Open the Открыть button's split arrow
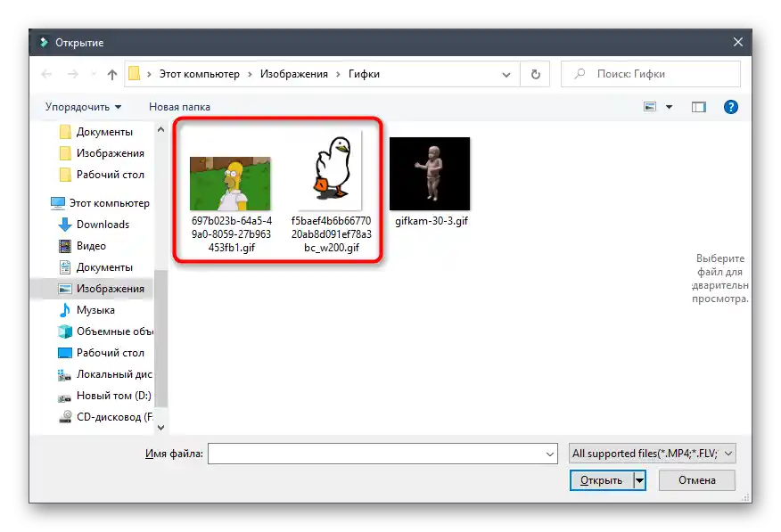 pos(639,480)
